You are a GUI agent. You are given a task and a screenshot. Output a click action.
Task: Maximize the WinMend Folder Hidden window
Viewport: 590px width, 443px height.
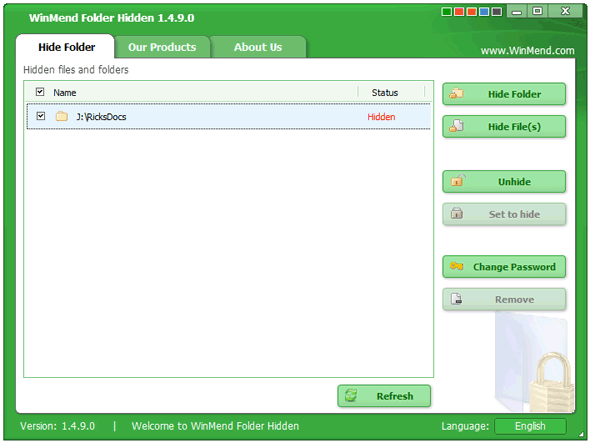pos(538,11)
